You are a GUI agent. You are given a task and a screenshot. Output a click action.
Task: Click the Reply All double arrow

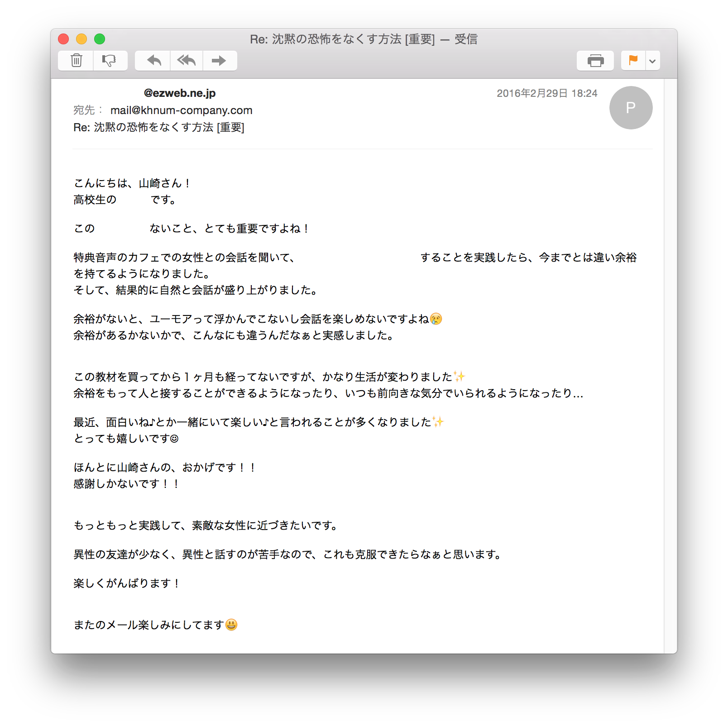pos(187,61)
